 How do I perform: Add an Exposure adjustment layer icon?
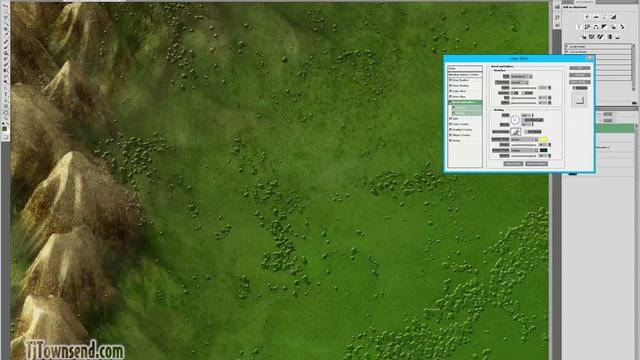click(x=613, y=17)
